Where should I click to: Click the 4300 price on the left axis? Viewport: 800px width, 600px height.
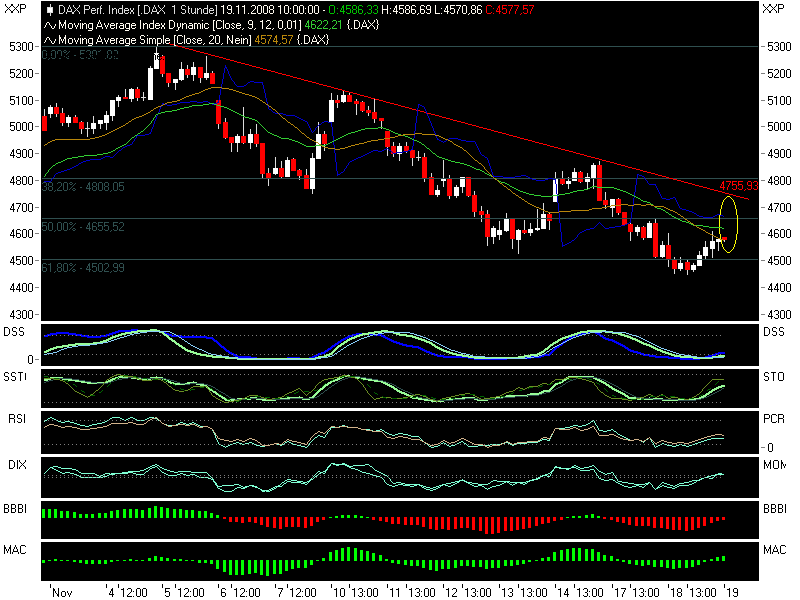(21, 314)
